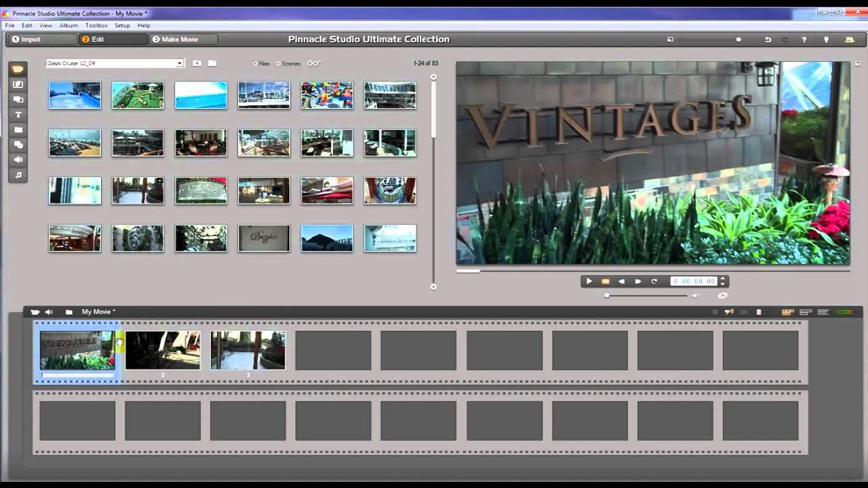Open the Help menu
Image resolution: width=868 pixels, height=488 pixels.
[144, 25]
